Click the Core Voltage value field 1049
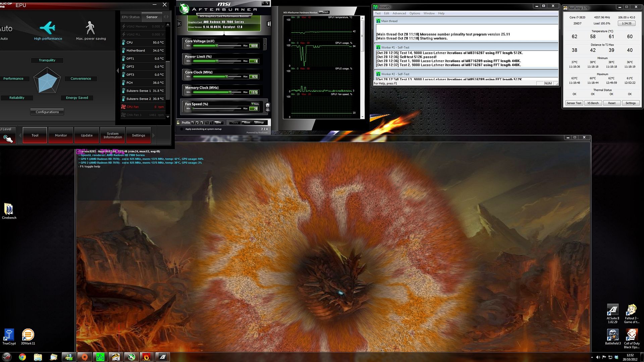Viewport: 644px width, 362px height. [x=254, y=46]
